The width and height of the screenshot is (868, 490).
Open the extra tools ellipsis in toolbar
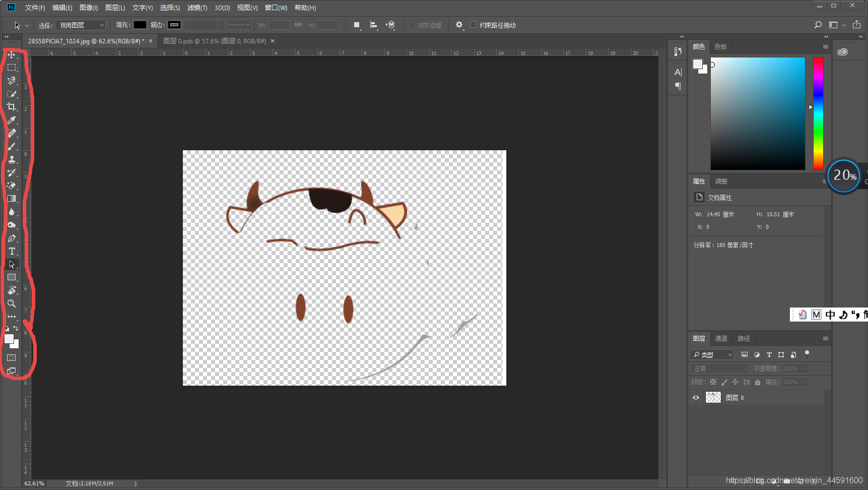pyautogui.click(x=11, y=317)
